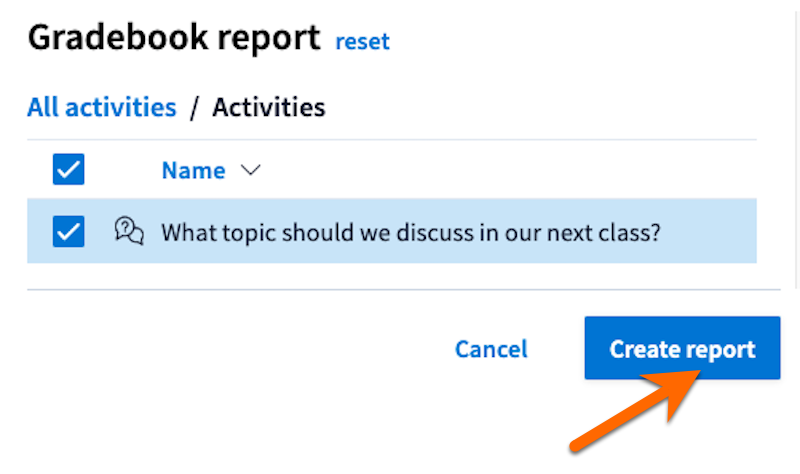800x474 pixels.
Task: Click the downward chevron beside Name
Action: [x=251, y=170]
